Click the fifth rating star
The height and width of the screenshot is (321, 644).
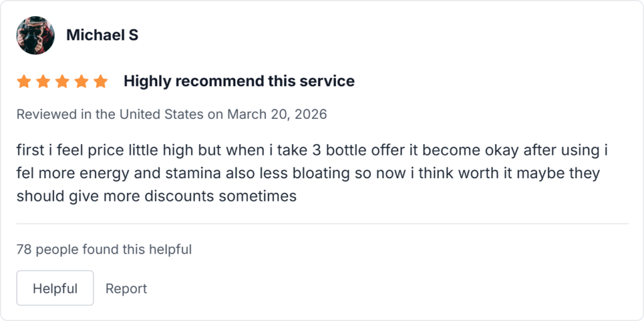(x=101, y=81)
